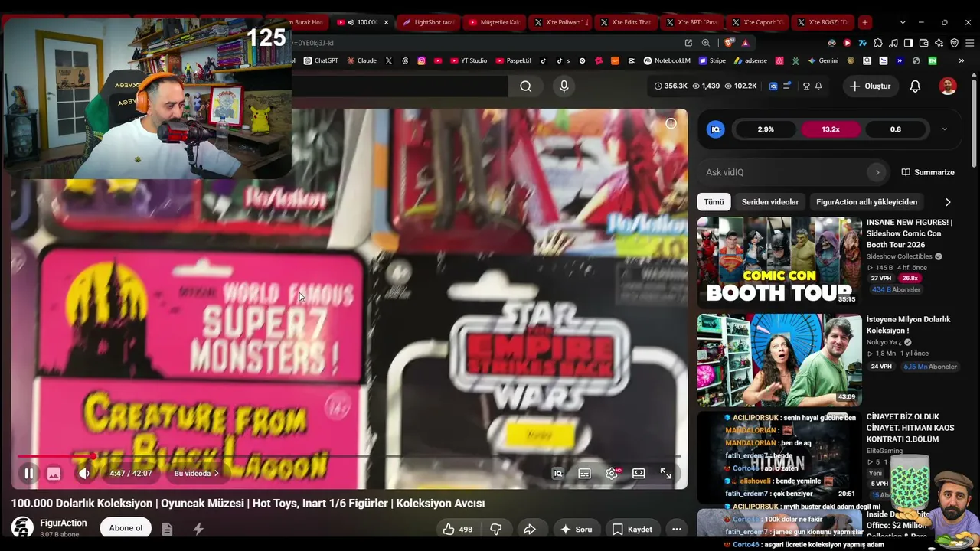
Task: Click the Summarize button
Action: tap(928, 172)
